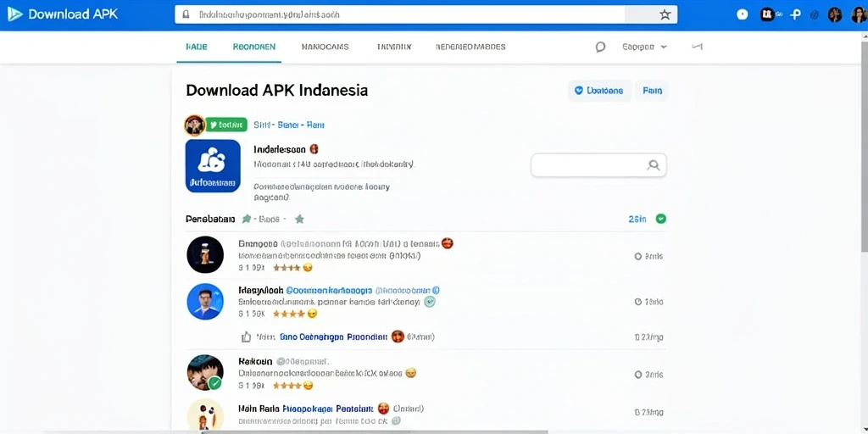Click the Fain button
This screenshot has height=434, width=868.
point(652,91)
